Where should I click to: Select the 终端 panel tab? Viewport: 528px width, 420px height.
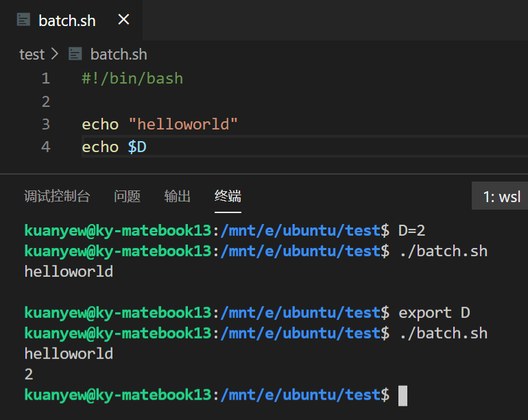228,196
